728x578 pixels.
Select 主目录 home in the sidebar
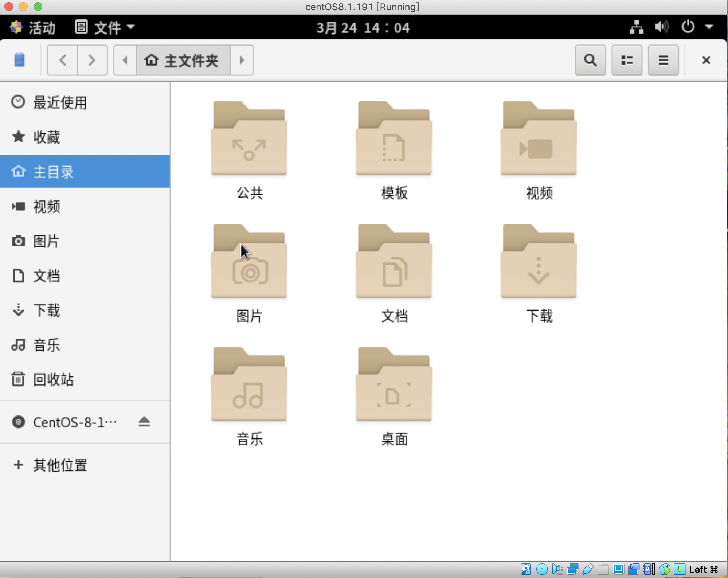tap(85, 171)
